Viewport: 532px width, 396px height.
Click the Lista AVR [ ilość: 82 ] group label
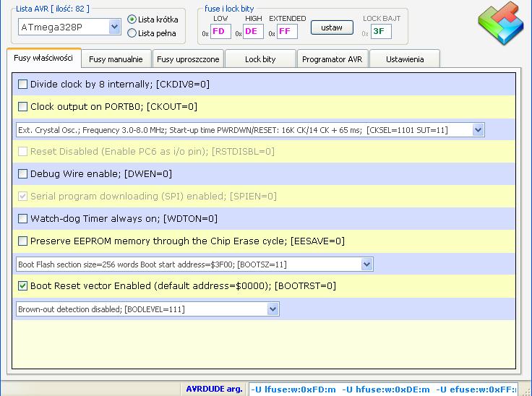[53, 9]
